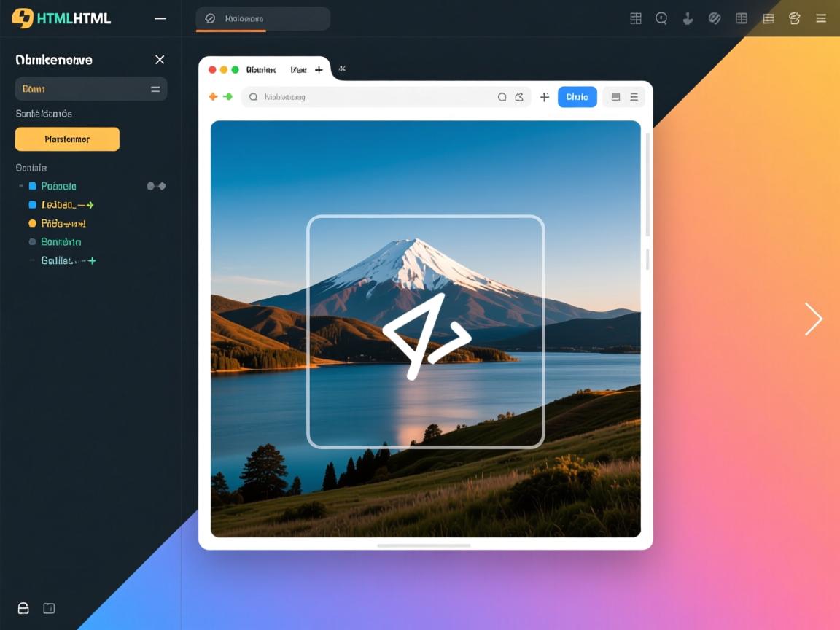
Task: Open a new tab in the browser window
Action: (319, 70)
